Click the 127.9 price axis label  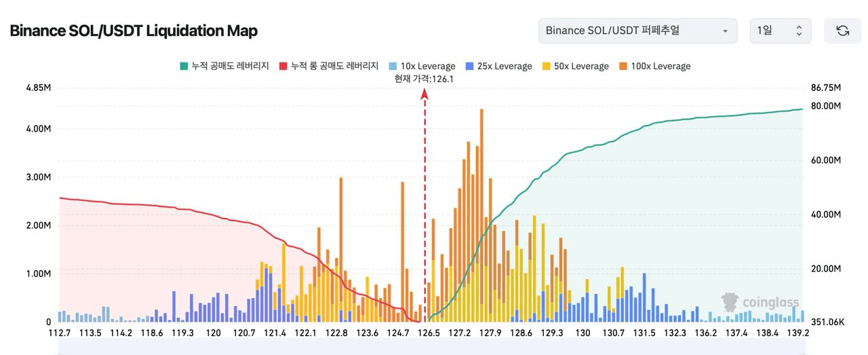490,333
